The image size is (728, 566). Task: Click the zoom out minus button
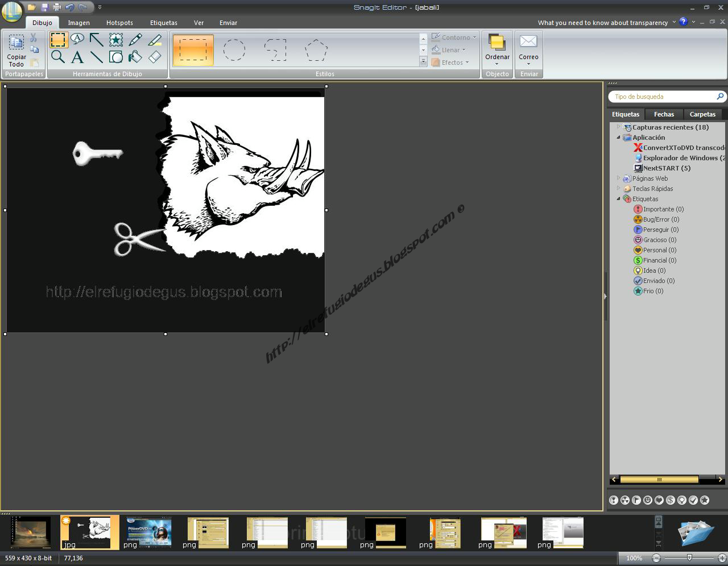coord(656,558)
